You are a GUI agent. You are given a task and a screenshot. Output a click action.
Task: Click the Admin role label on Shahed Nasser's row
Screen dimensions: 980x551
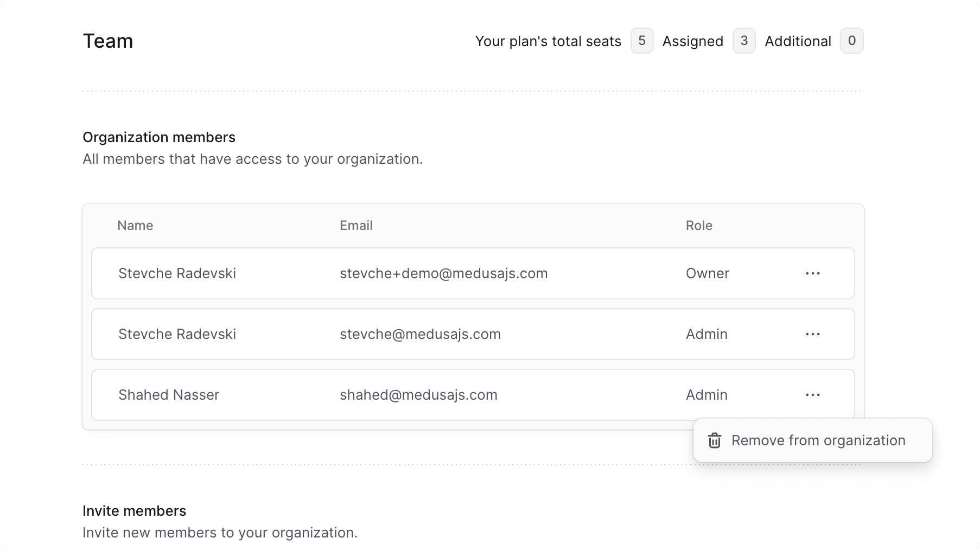706,395
